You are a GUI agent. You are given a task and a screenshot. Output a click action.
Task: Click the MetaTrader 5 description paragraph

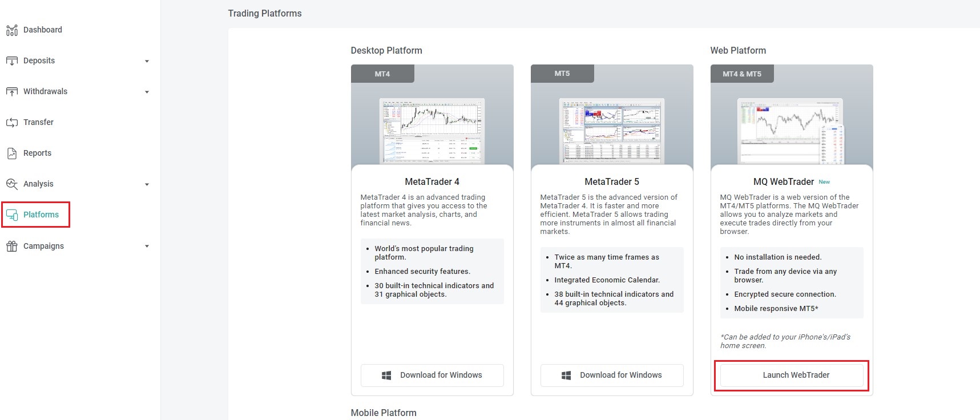point(609,215)
